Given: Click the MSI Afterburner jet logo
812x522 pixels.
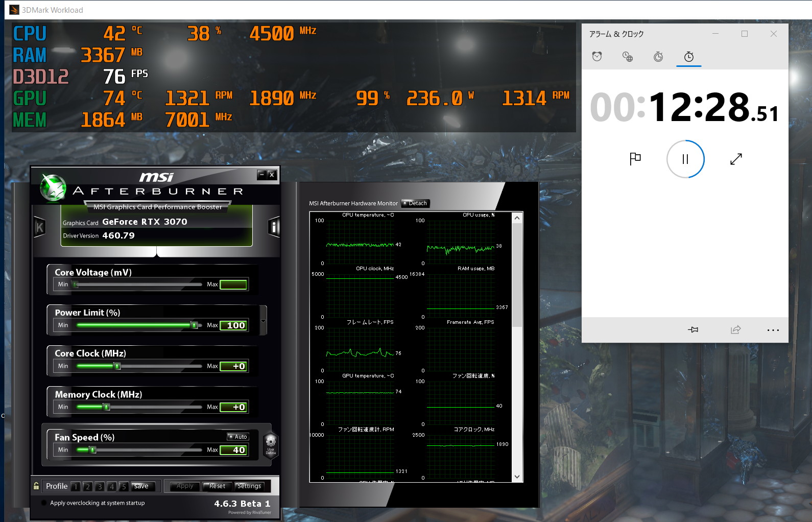Looking at the screenshot, I should click(53, 187).
